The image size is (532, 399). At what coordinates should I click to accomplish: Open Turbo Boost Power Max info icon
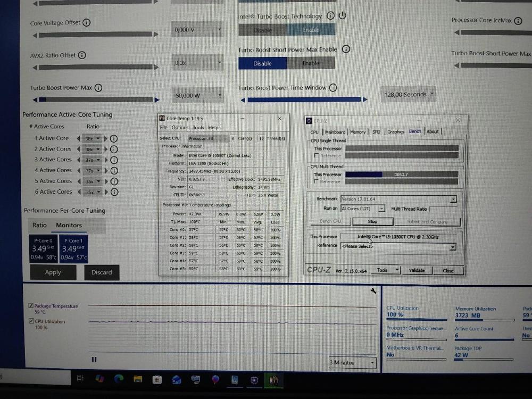pyautogui.click(x=98, y=88)
